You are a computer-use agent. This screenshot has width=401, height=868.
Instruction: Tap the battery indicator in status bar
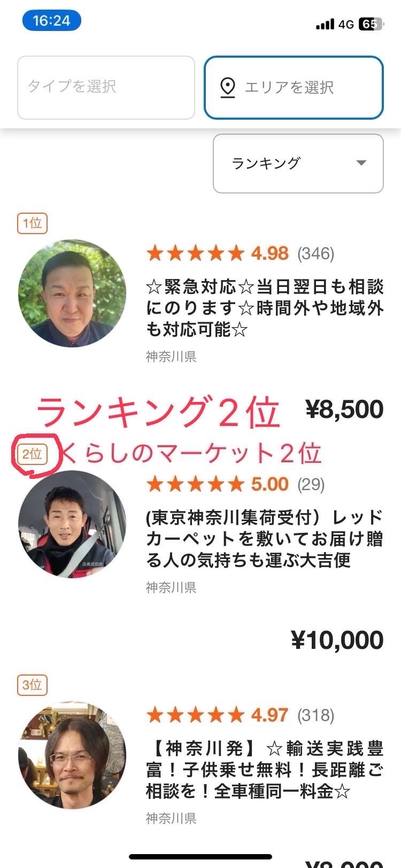point(371,24)
